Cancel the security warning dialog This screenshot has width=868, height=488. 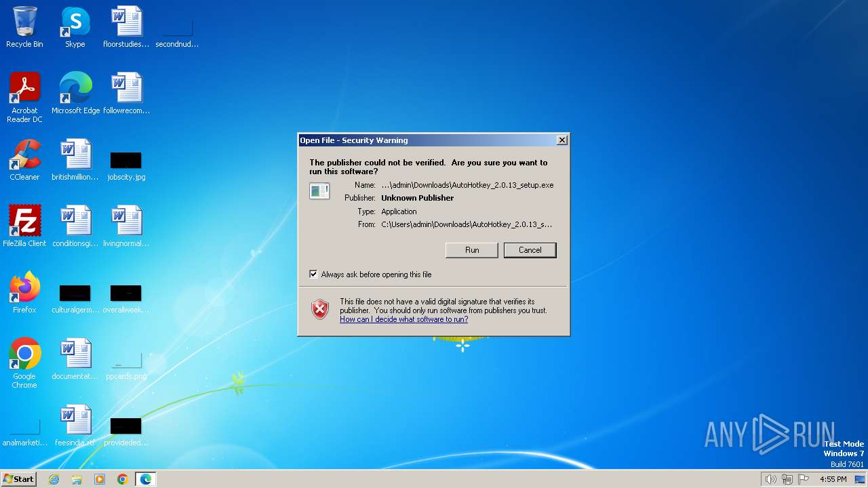click(x=530, y=250)
